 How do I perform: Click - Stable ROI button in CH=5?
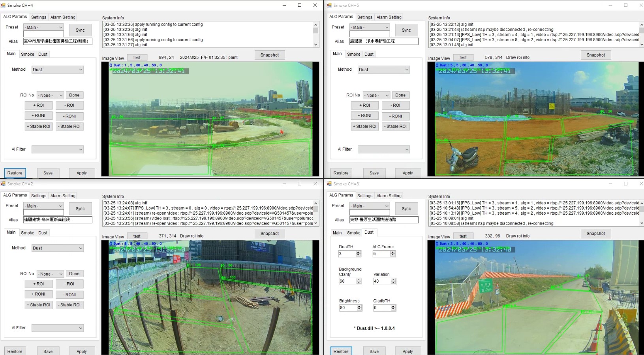click(396, 127)
